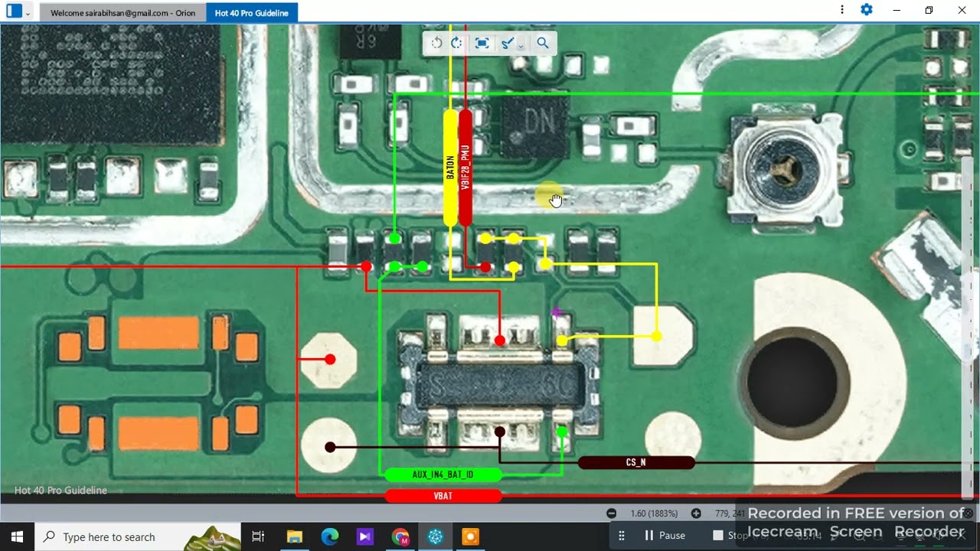Toggle the sidebar panel icon
The height and width of the screenshot is (551, 980).
tap(14, 11)
